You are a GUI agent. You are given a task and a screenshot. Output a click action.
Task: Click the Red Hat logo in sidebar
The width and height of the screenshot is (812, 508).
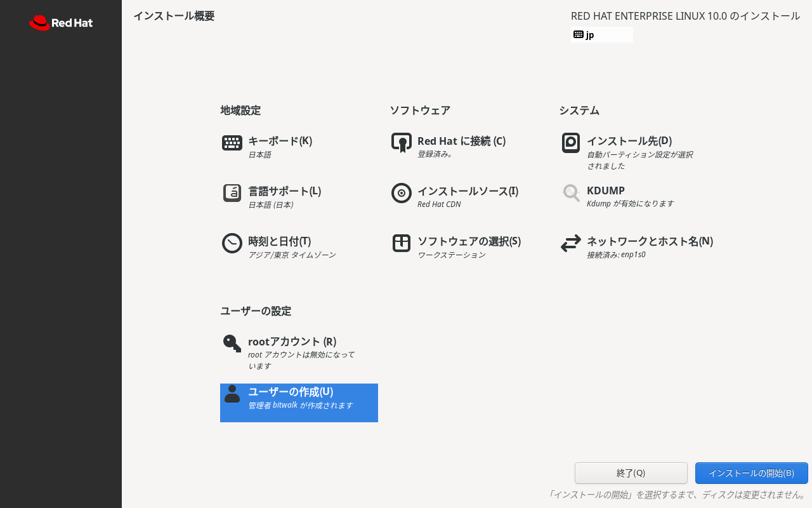pyautogui.click(x=61, y=23)
